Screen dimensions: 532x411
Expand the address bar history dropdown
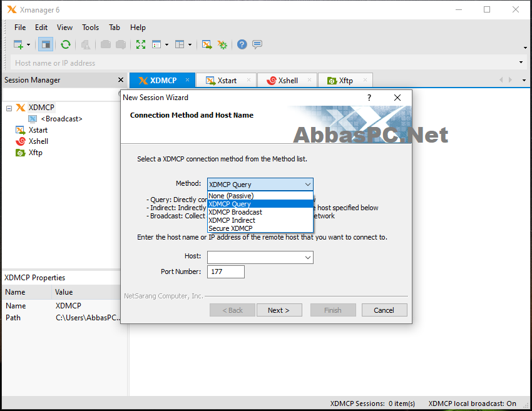(521, 63)
